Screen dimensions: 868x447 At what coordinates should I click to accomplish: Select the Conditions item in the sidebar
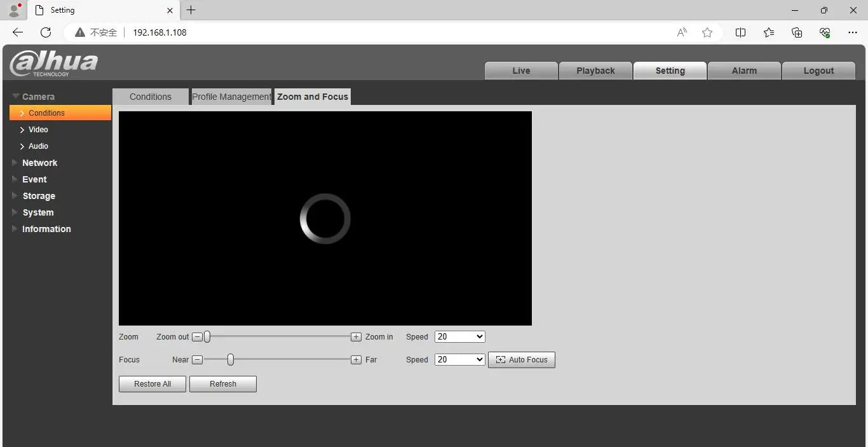coord(60,113)
